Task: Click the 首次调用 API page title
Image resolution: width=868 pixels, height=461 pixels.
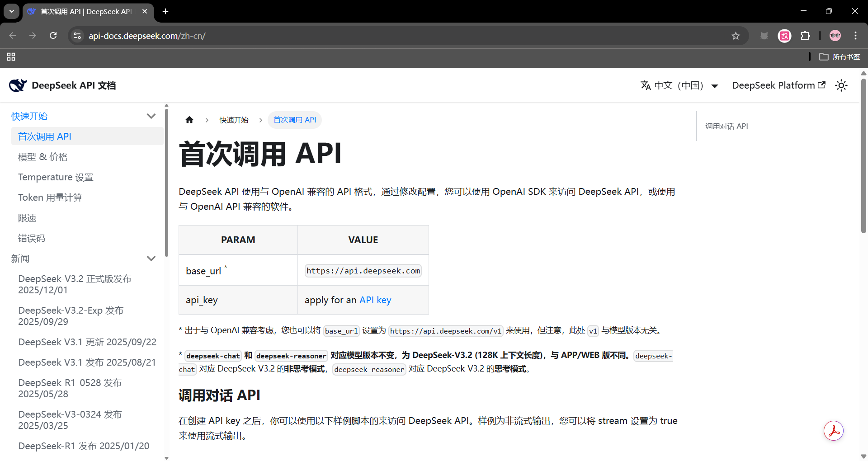Action: 260,154
